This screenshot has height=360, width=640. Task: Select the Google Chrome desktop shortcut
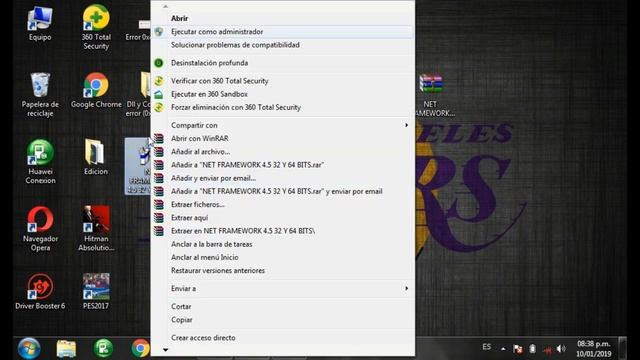(x=96, y=91)
